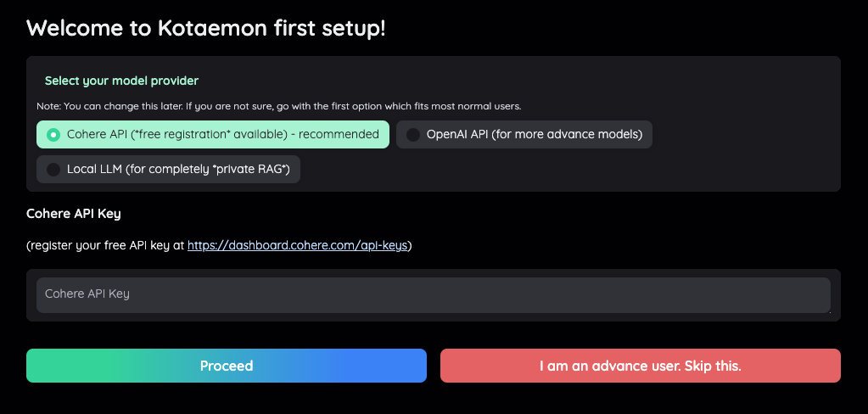Click the 'Select your model provider' label

point(121,81)
